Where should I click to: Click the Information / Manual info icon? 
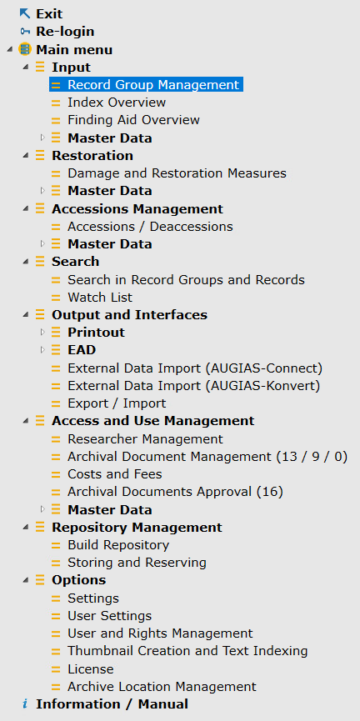point(25,704)
